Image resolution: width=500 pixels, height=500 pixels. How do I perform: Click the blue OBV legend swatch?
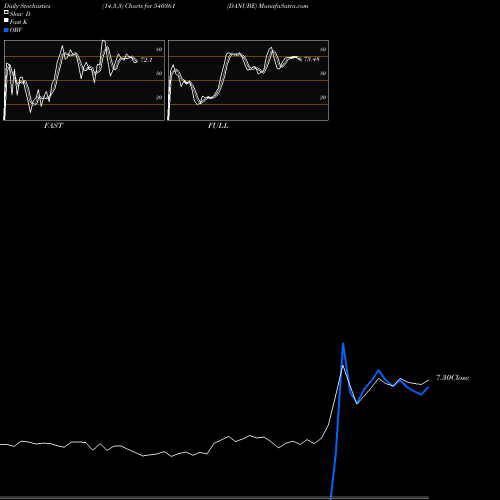coord(6,30)
